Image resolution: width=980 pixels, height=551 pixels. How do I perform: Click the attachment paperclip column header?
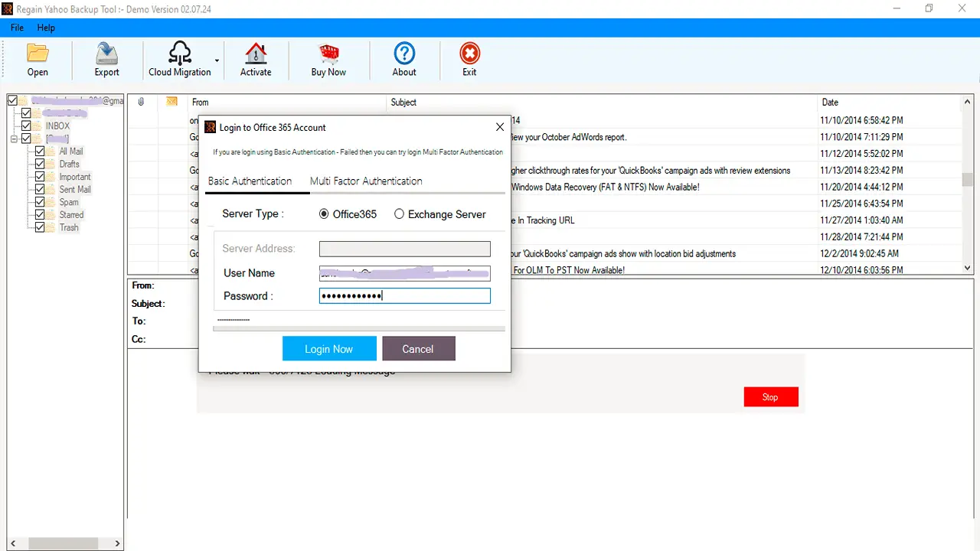[142, 102]
